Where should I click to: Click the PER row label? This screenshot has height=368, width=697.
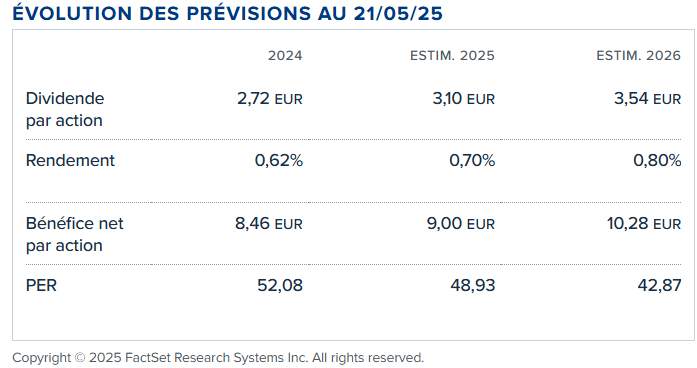tap(41, 285)
